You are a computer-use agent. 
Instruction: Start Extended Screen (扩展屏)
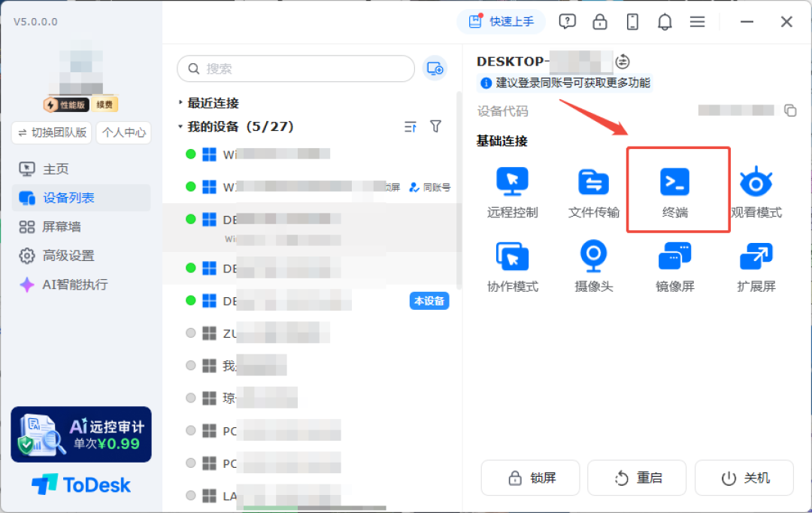(756, 267)
